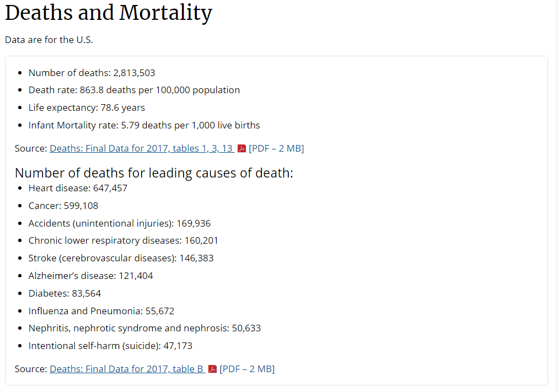558x392 pixels.
Task: Click the second [PDF – 2 MB] label
Action: (248, 369)
